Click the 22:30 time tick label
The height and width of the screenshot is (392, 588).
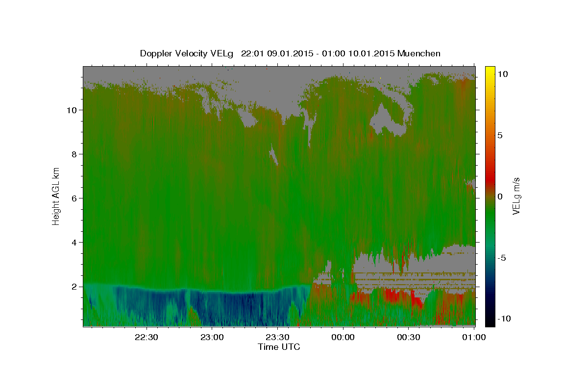147,337
